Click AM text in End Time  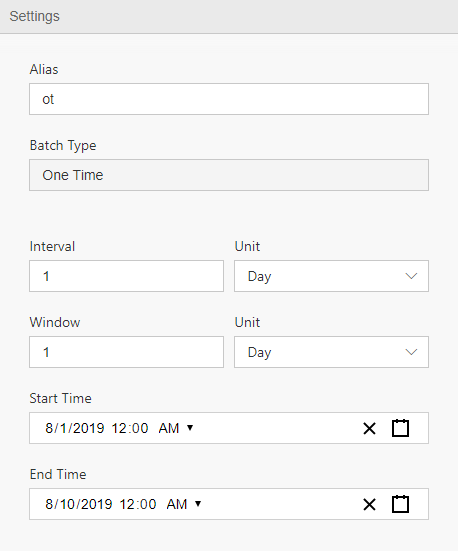(176, 504)
